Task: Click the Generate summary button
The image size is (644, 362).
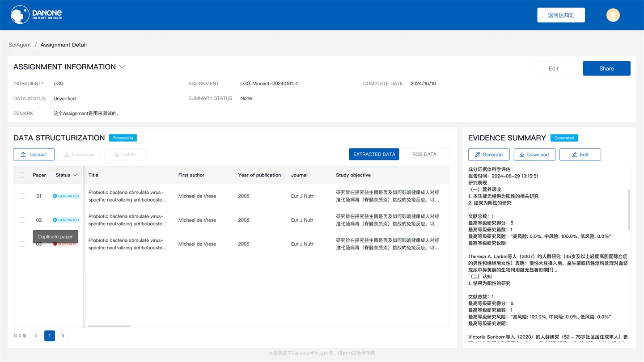Action: point(489,155)
